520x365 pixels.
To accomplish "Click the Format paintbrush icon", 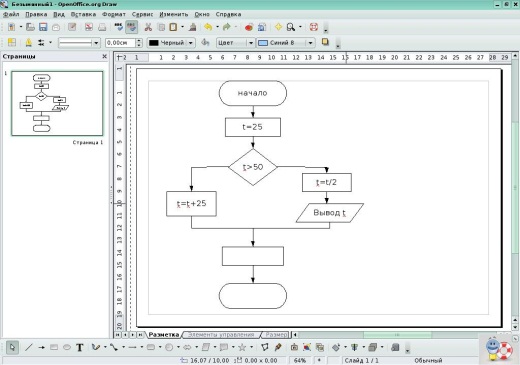I will tap(192, 27).
